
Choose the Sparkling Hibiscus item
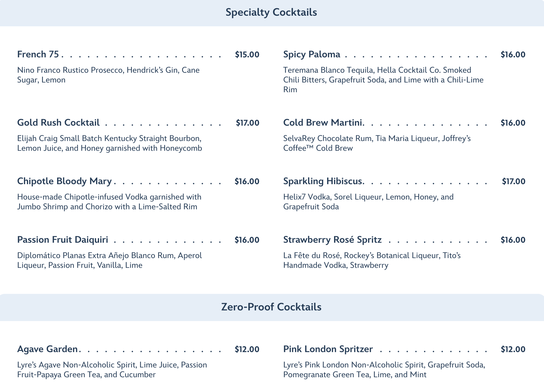[323, 181]
